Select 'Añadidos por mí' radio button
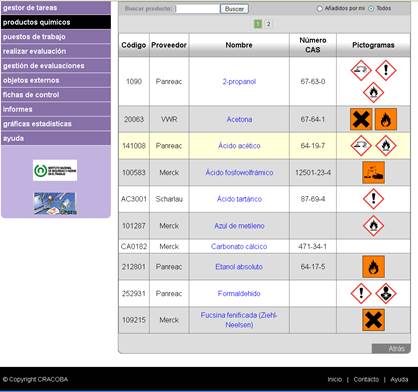The image size is (418, 392). pyautogui.click(x=319, y=8)
